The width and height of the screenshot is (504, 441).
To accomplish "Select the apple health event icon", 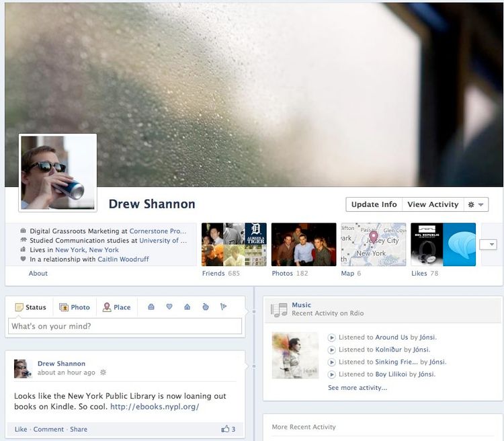I will click(206, 307).
